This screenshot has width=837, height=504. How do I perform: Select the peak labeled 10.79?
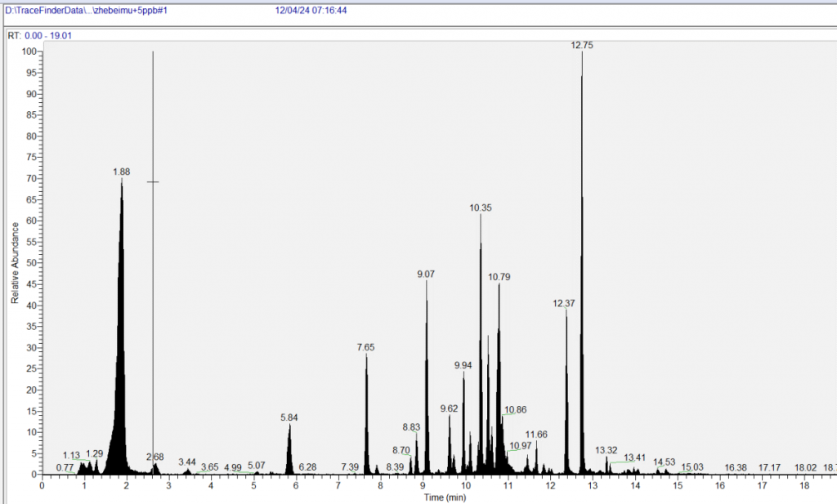499,278
